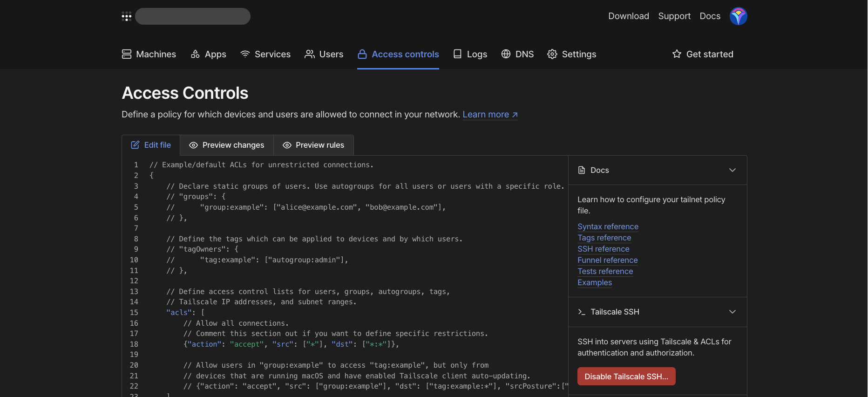The height and width of the screenshot is (397, 868).
Task: Open the user profile avatar
Action: pyautogui.click(x=738, y=16)
